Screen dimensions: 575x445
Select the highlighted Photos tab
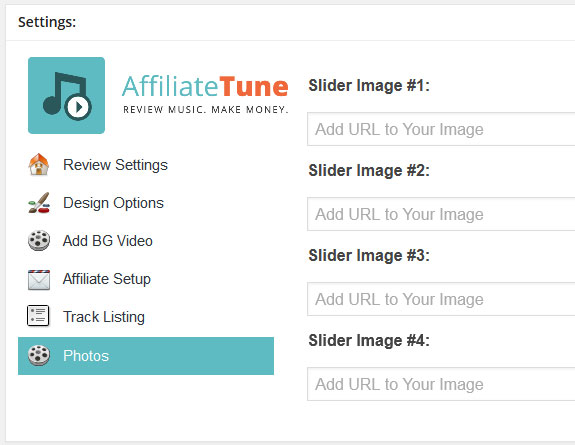tap(146, 356)
